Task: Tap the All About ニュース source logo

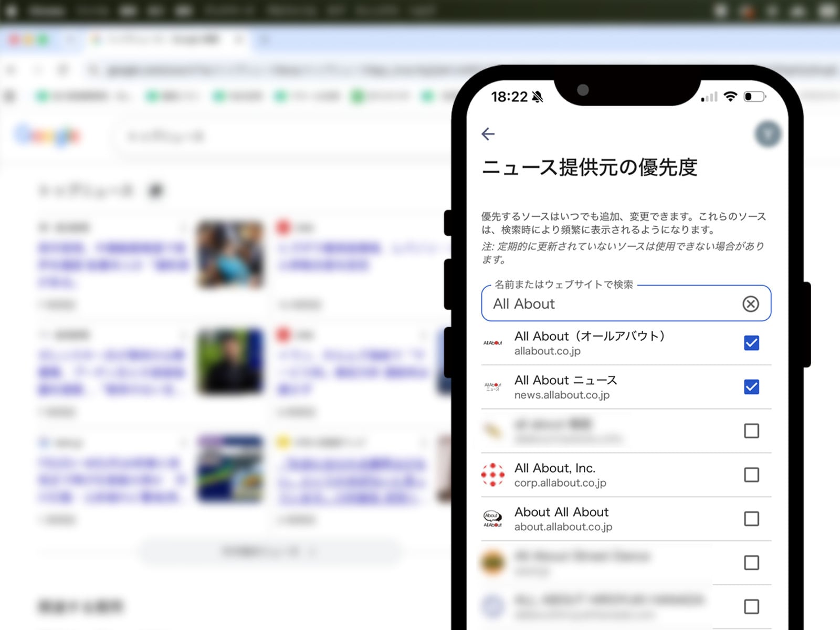Action: 492,387
